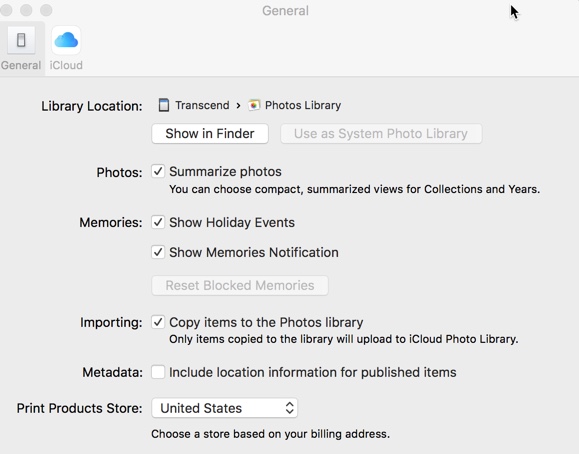
Task: Click the Photos Library icon in path
Action: 254,105
